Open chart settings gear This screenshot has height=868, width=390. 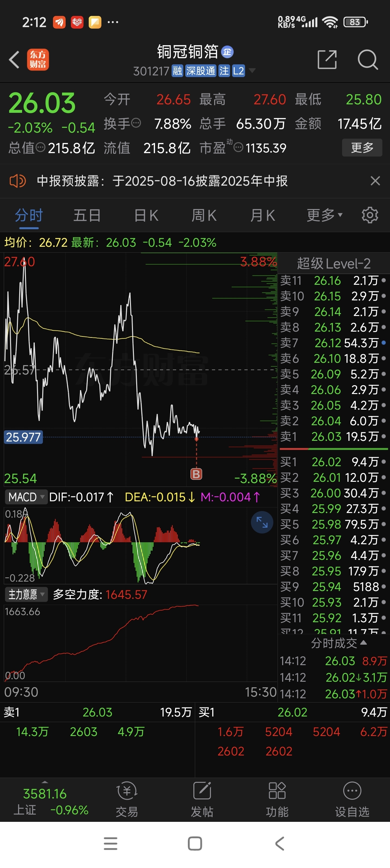370,215
